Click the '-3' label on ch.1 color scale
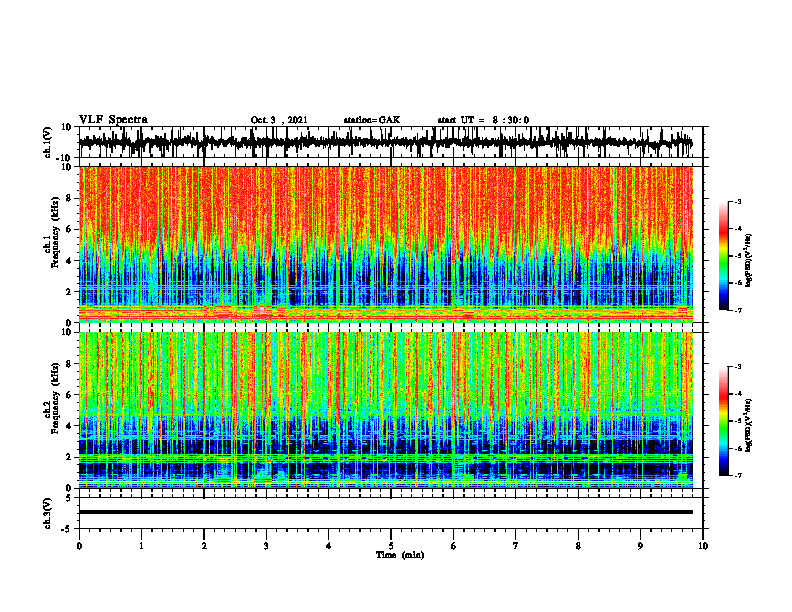Screen dimensions: 792x612 click(x=738, y=201)
